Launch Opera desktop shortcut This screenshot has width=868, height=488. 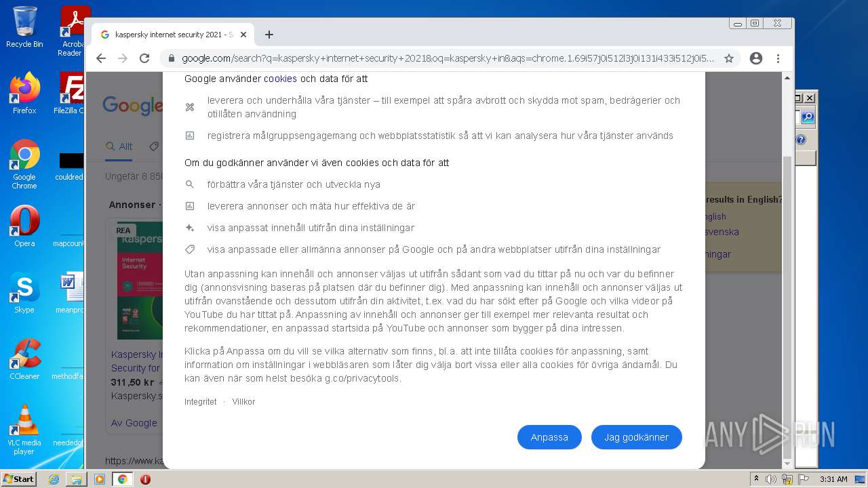pos(24,226)
